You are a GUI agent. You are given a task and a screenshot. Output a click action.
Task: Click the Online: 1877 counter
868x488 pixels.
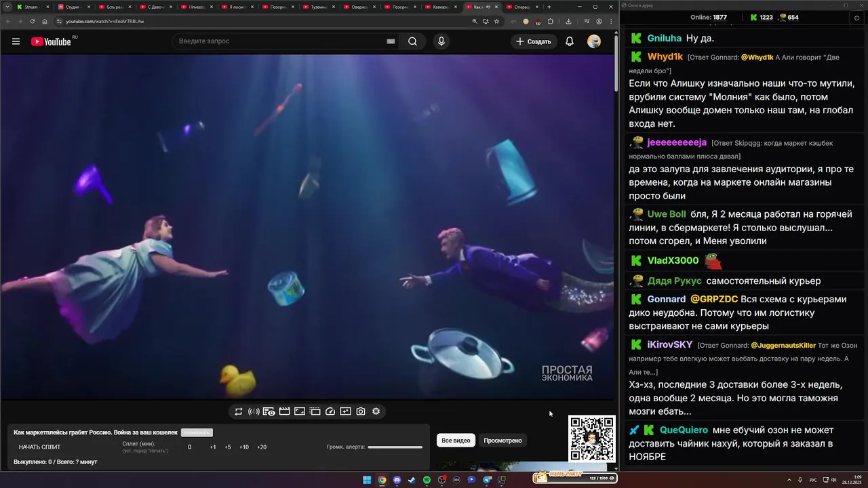709,18
